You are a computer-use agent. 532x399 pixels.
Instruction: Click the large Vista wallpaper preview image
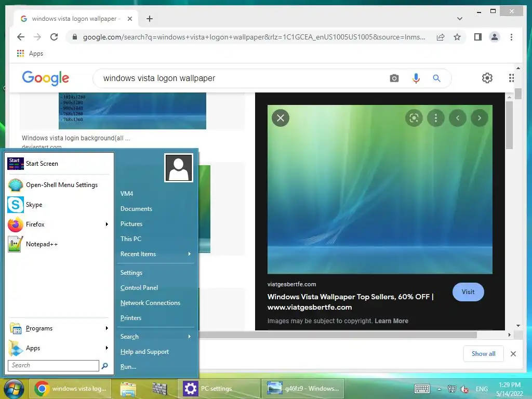pyautogui.click(x=380, y=189)
